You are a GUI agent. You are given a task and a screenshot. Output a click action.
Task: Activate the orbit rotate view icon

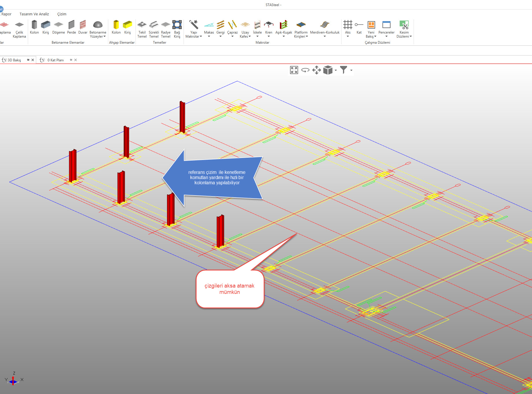click(305, 70)
